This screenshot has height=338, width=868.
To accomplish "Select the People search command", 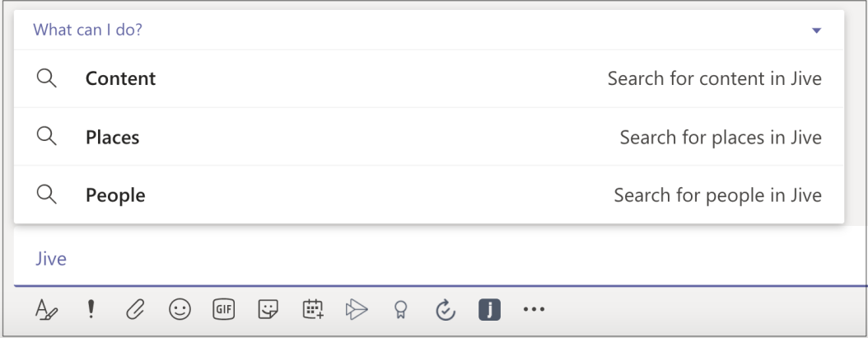I will (429, 195).
